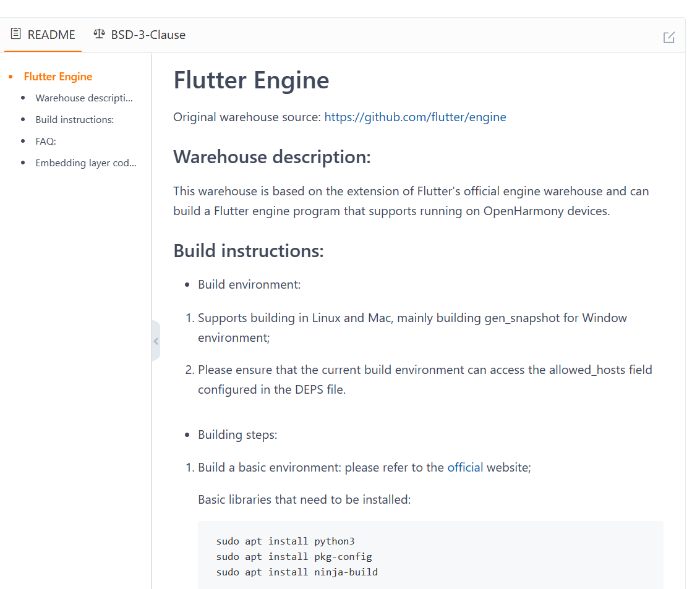Jump to Warehouse description outline entry
Viewport: 700px width, 589px height.
[x=84, y=98]
